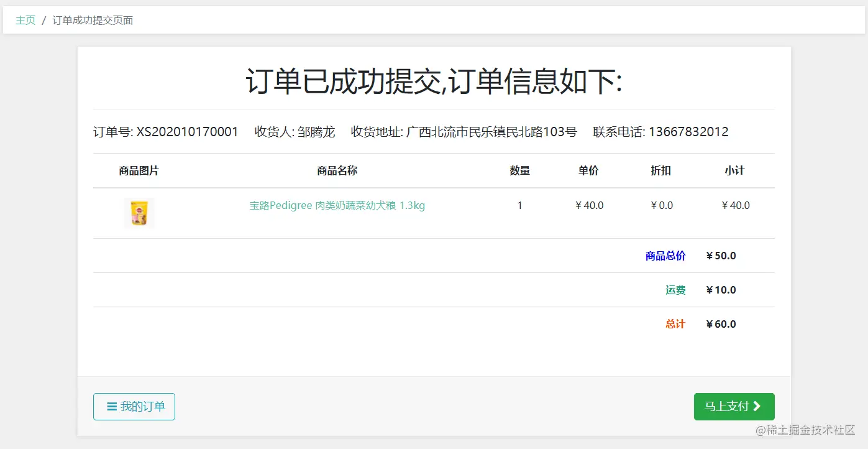Click the 商品总价 label

pos(665,256)
